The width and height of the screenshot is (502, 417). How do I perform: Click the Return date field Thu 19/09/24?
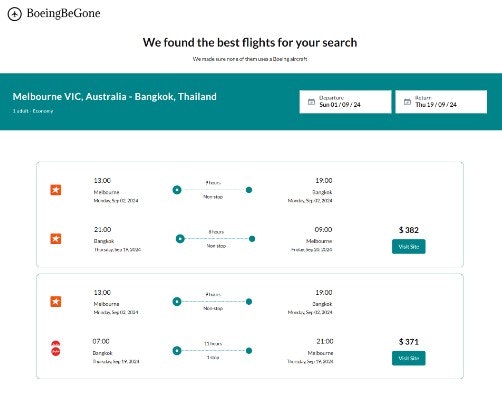[441, 102]
